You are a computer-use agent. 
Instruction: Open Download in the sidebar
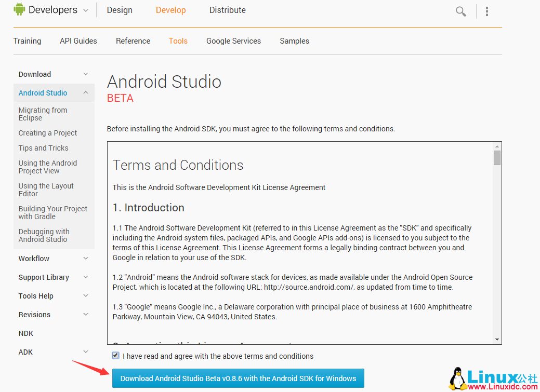click(35, 74)
